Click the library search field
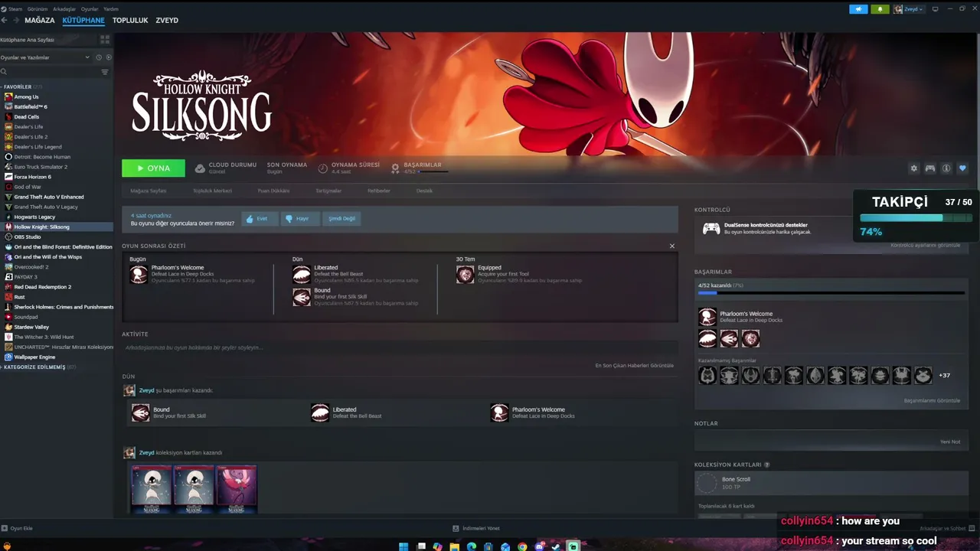 (x=49, y=72)
